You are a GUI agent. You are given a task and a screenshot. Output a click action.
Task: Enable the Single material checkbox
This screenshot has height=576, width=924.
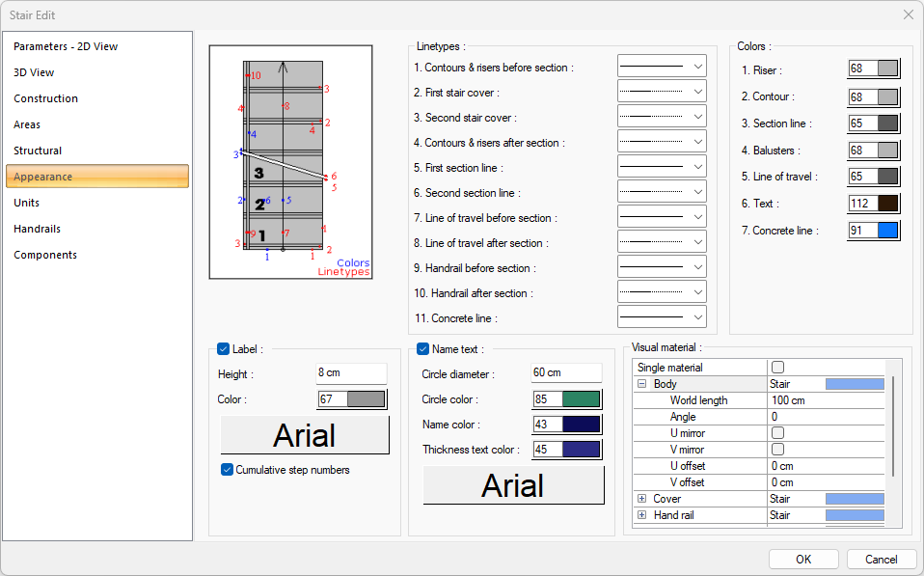pyautogui.click(x=777, y=368)
